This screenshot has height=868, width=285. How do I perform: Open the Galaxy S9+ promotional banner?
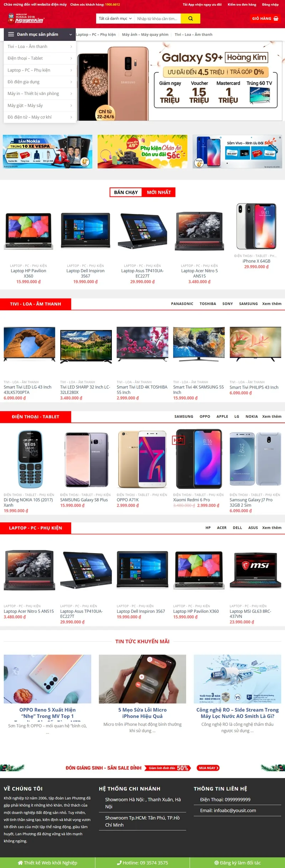180,82
